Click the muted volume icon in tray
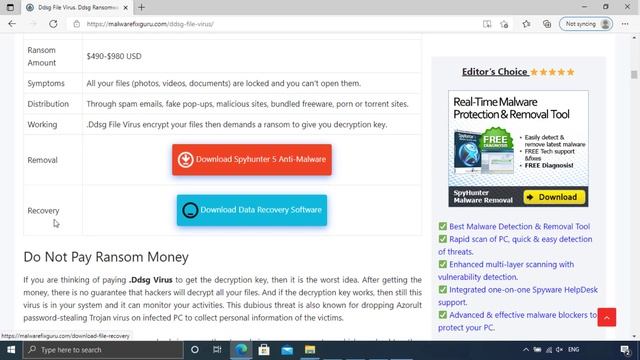This screenshot has height=360, width=640. click(560, 350)
